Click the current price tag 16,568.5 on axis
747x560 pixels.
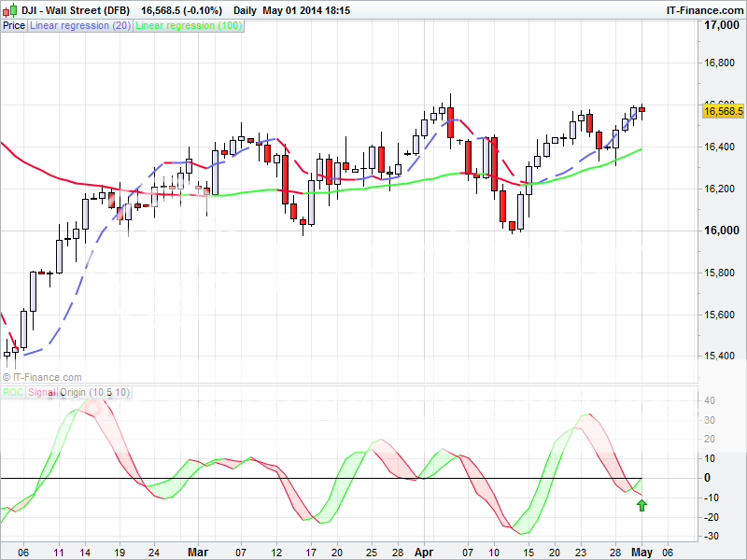[x=722, y=111]
